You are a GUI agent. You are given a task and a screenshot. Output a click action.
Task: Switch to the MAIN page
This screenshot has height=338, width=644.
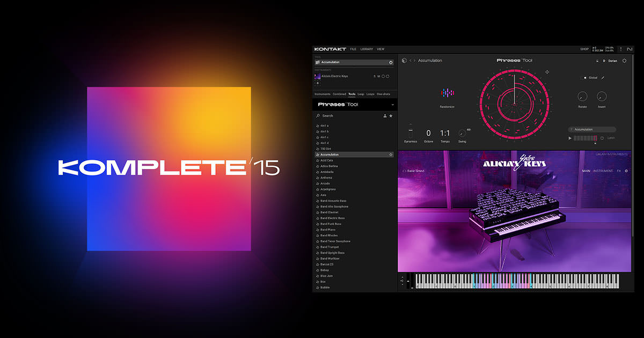586,171
